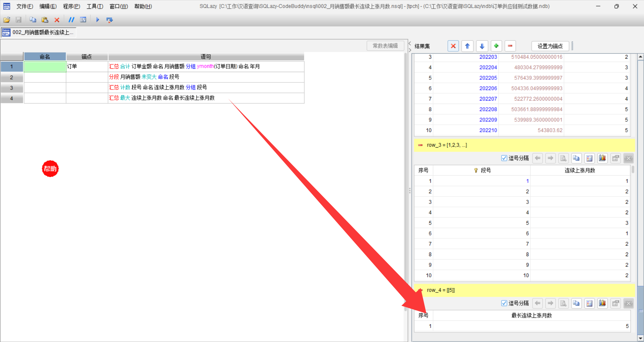Screen dimensions: 644x342
Task: Run the script with the blue play icon
Action: pos(98,20)
